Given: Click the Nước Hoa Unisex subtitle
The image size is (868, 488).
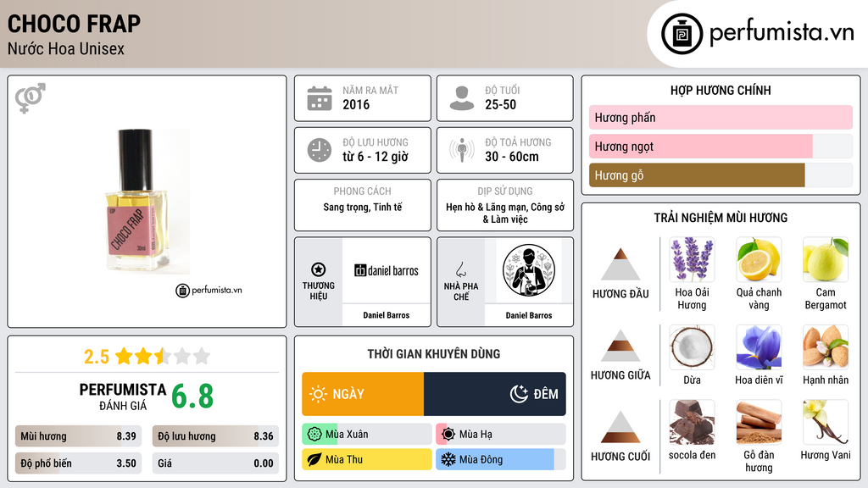Looking at the screenshot, I should pos(66,48).
